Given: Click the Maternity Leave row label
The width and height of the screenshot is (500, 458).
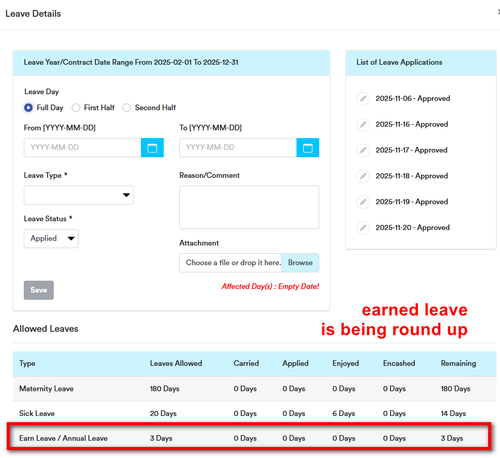Looking at the screenshot, I should coord(46,389).
